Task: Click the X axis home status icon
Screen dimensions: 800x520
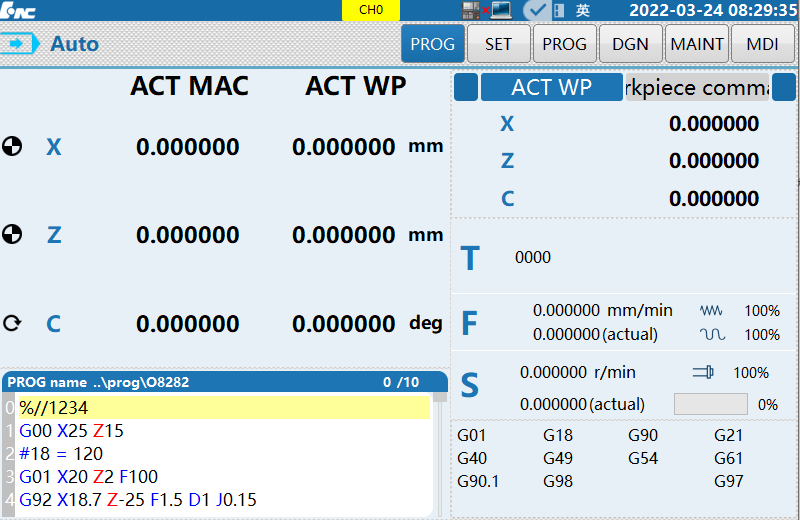Action: tap(12, 147)
